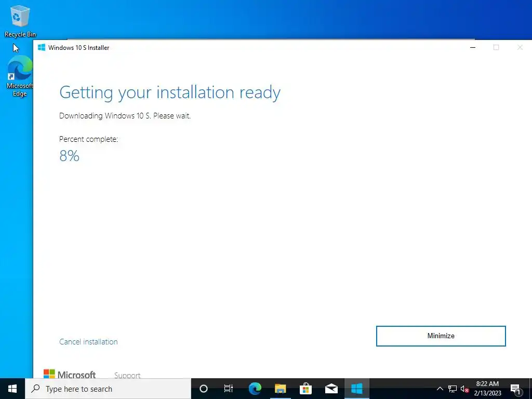This screenshot has height=399, width=532.
Task: Open the clock showing 8:22 AM
Action: [x=487, y=389]
